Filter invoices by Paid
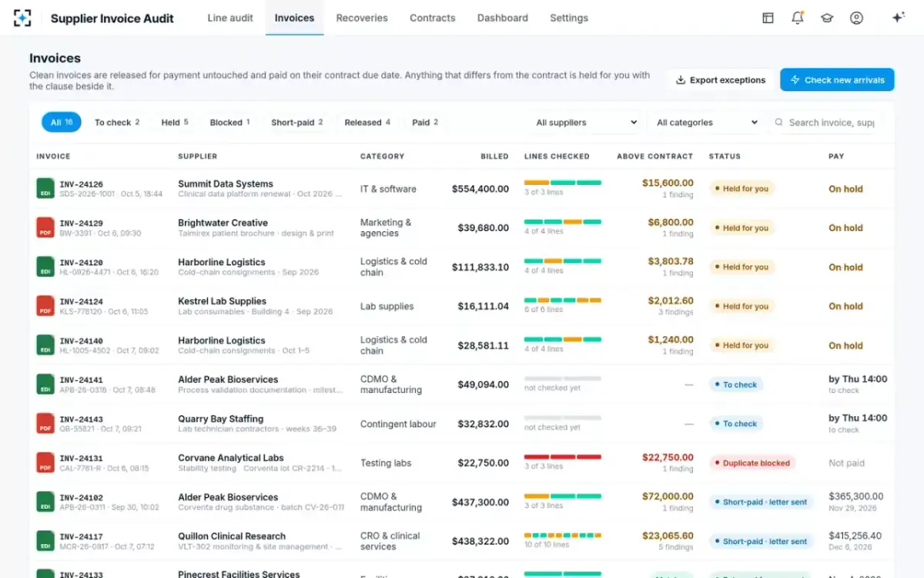 [425, 123]
